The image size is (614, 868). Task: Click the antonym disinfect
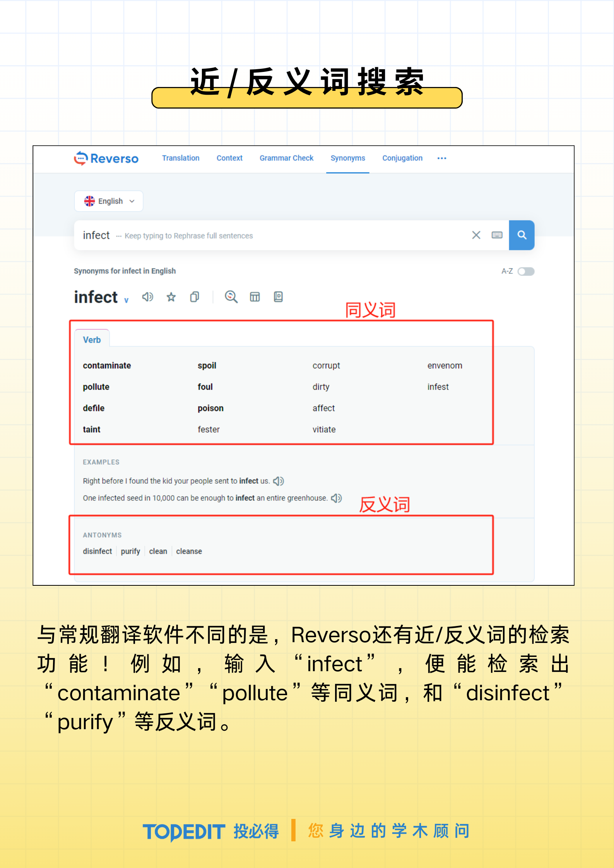[x=97, y=551]
